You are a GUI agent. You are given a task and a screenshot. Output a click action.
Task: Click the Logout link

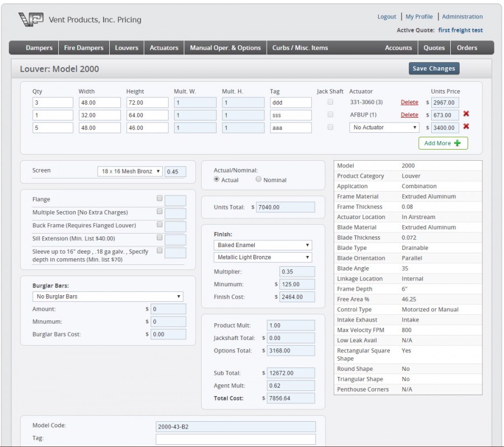(x=386, y=17)
